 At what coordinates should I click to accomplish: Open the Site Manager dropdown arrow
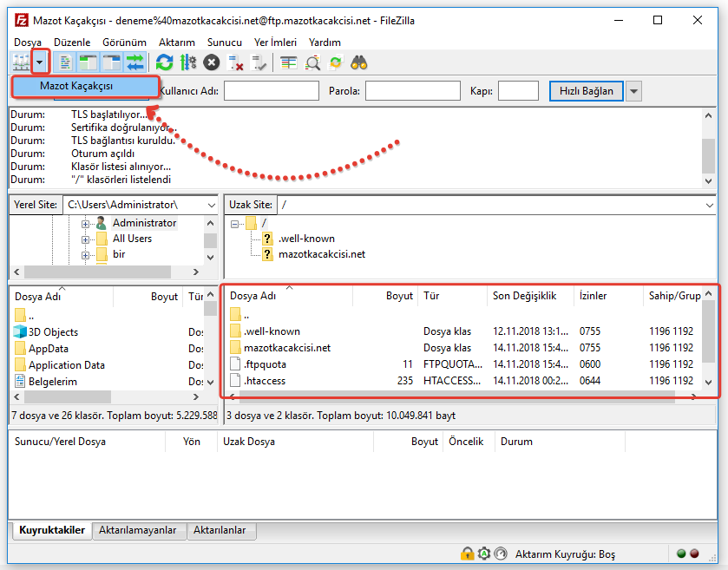click(x=39, y=62)
